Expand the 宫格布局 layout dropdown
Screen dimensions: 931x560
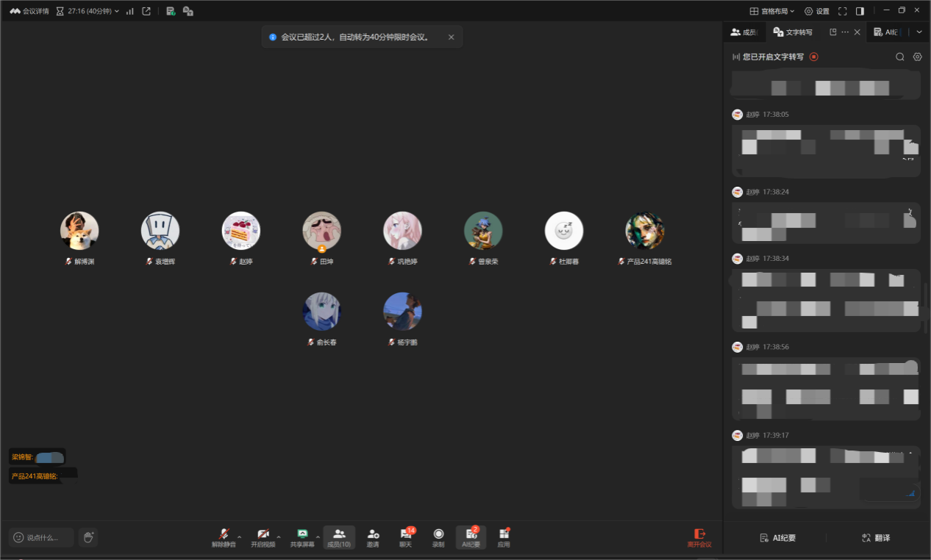pos(771,11)
